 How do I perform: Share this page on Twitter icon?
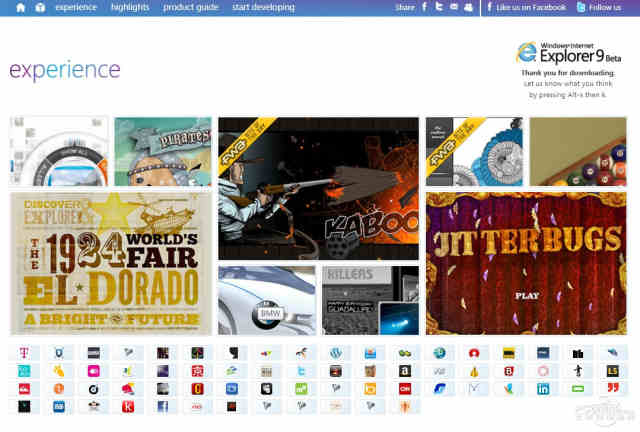(439, 7)
